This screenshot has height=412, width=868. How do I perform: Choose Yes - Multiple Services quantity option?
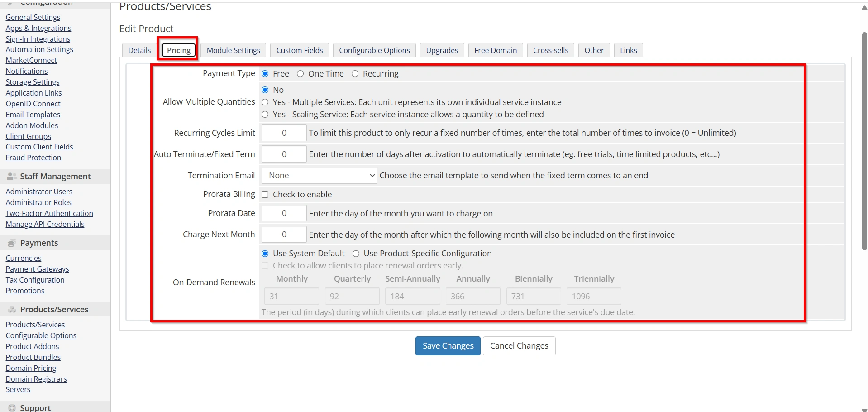(x=265, y=102)
